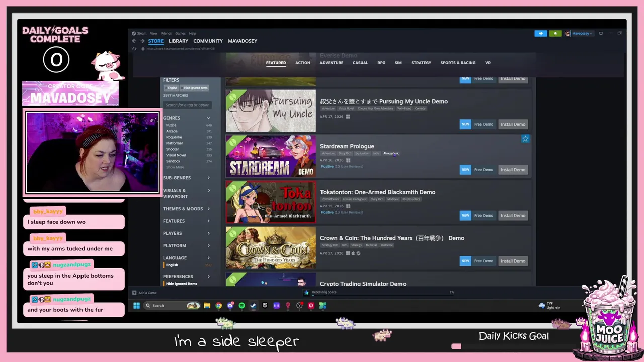Screen dimensions: 644x362
Task: Click the remove x on the Hide ignored items chip
Action: (183, 88)
